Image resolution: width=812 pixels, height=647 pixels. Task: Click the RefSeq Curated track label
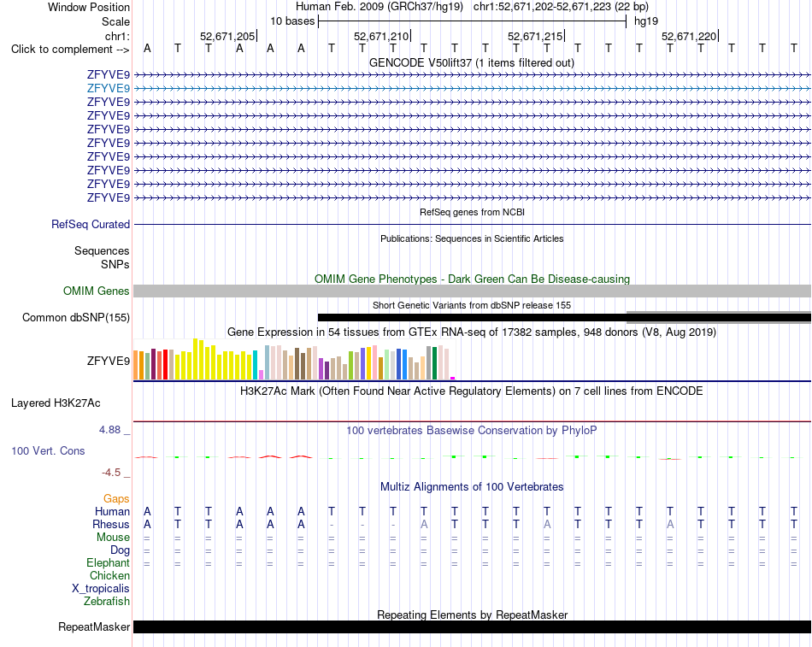coord(90,224)
